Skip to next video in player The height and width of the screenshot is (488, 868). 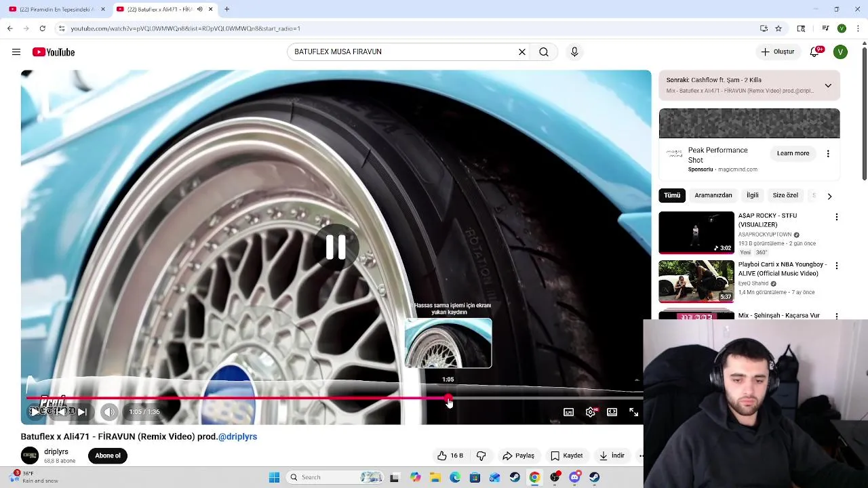point(82,411)
